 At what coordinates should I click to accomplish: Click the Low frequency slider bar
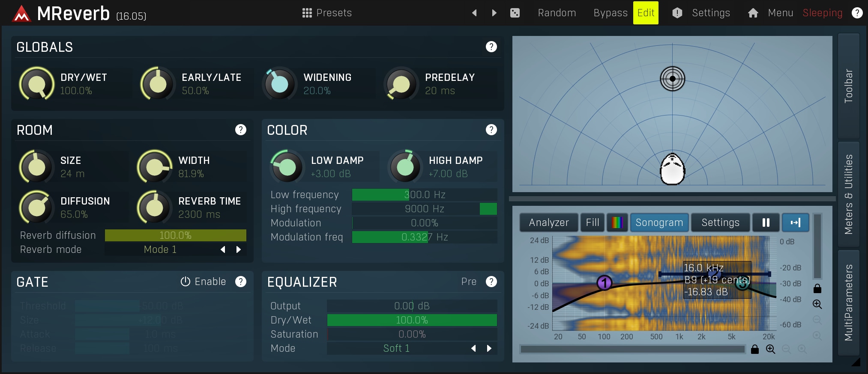[425, 195]
